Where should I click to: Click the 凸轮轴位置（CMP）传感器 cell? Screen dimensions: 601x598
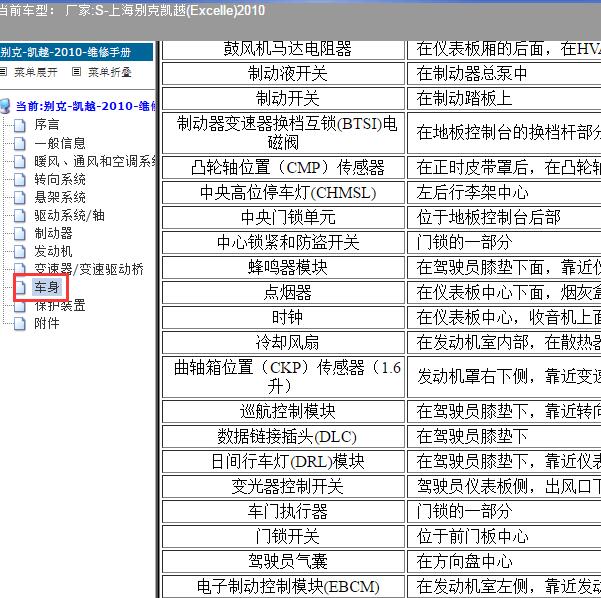pyautogui.click(x=283, y=168)
